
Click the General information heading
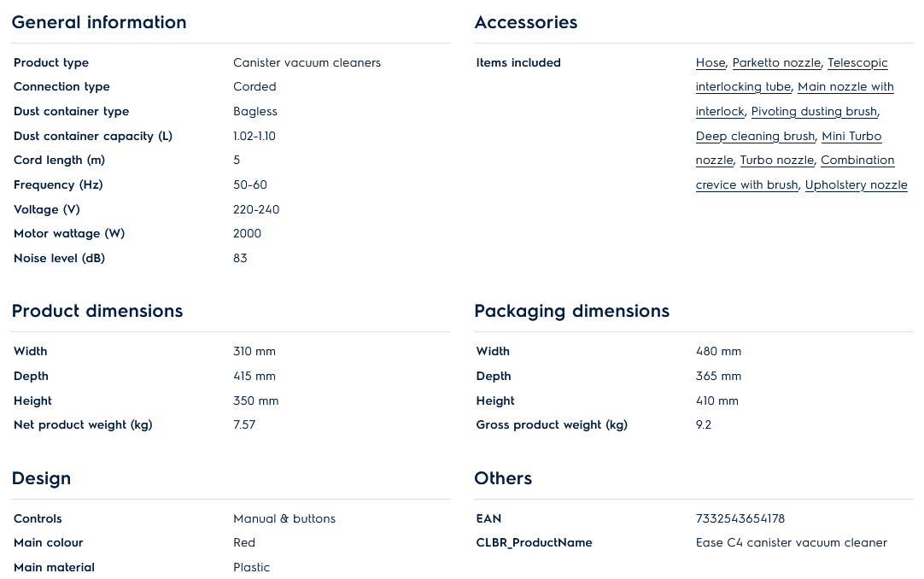(x=99, y=23)
